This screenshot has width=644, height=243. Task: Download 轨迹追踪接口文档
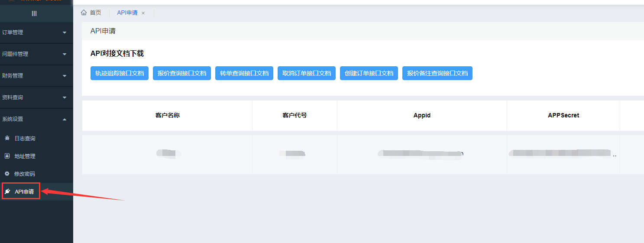pos(120,73)
